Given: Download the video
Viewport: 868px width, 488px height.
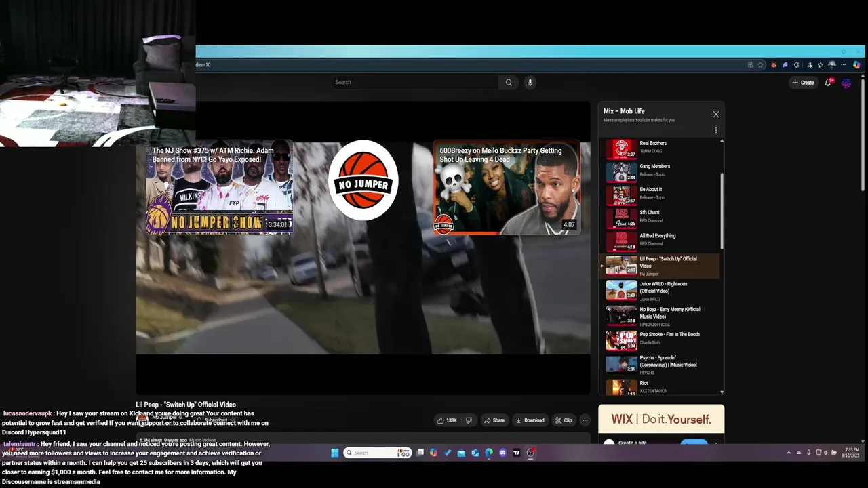Looking at the screenshot, I should [x=530, y=420].
